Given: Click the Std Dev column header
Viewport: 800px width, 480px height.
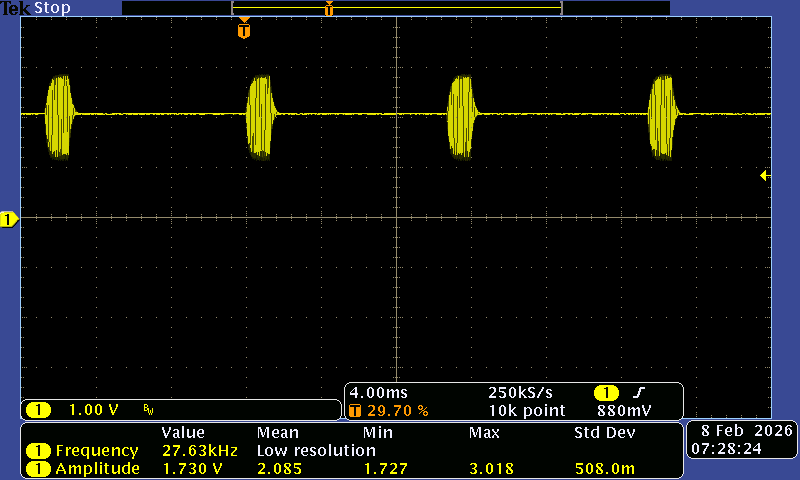Looking at the screenshot, I should click(602, 433).
